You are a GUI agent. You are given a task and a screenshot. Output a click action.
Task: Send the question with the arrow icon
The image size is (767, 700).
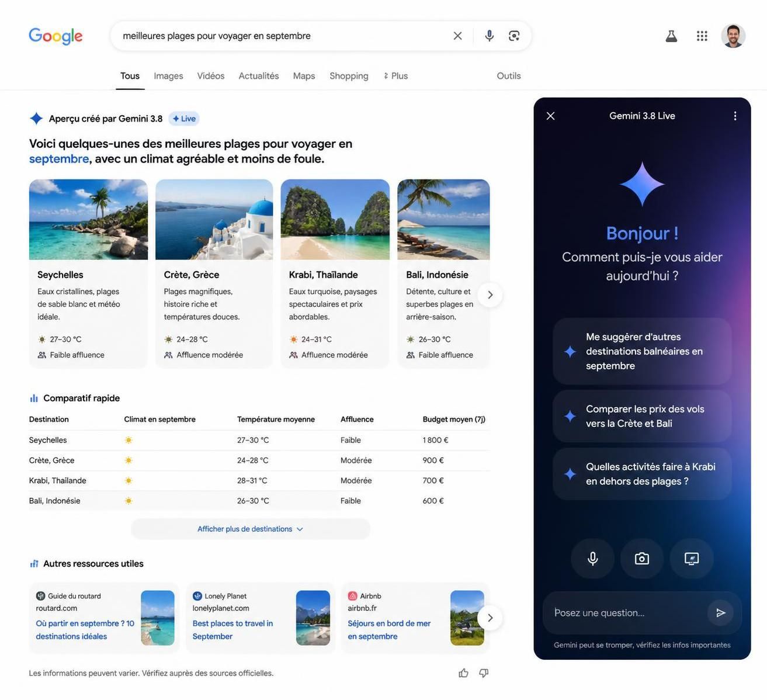click(721, 612)
